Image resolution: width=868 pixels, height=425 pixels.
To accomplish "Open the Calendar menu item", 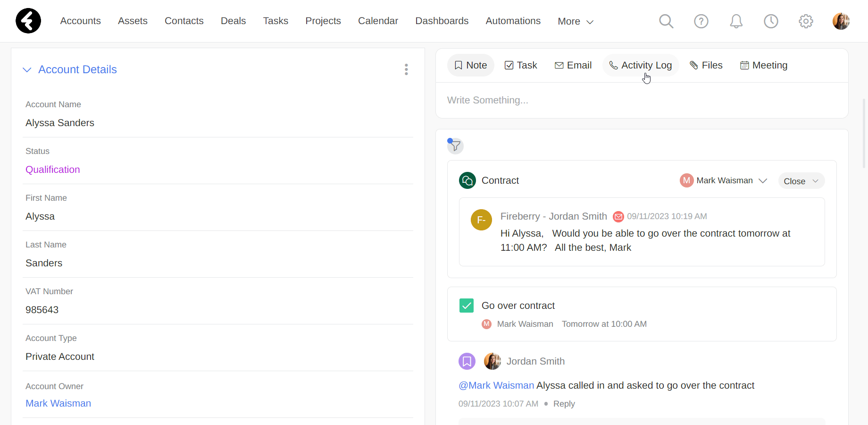I will pyautogui.click(x=378, y=21).
